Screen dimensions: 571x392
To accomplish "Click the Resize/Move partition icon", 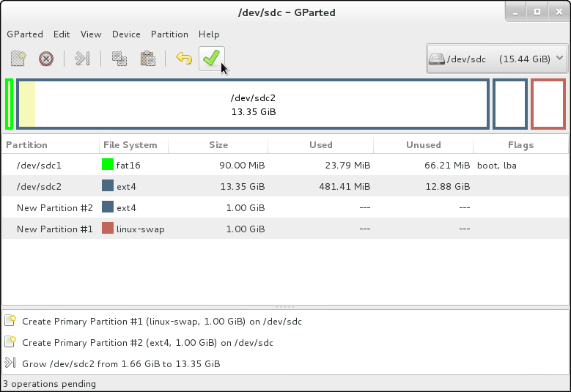I will point(83,59).
